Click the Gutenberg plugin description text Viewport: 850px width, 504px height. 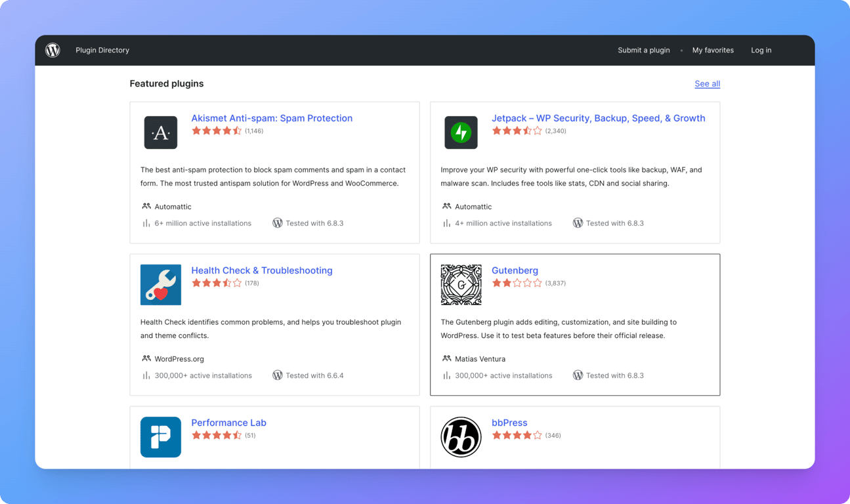click(x=559, y=329)
